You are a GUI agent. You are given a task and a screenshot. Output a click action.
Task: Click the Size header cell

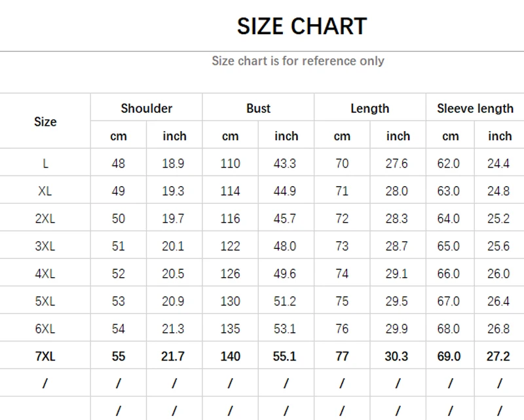tap(45, 121)
